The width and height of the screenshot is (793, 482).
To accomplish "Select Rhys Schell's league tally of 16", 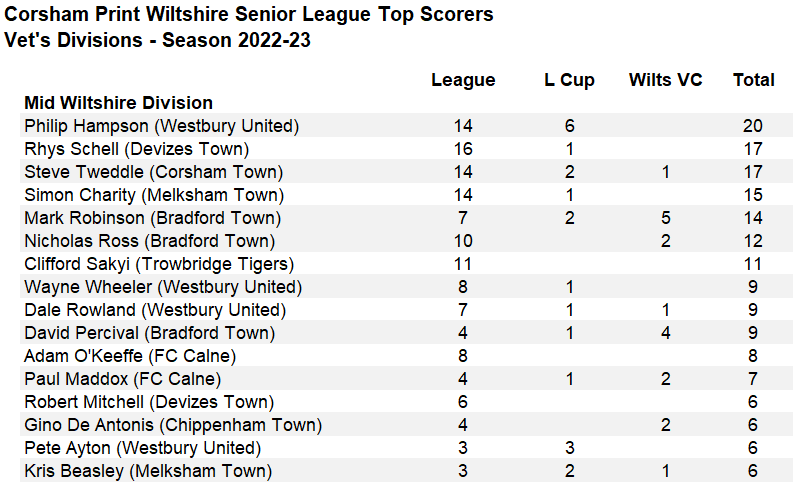I will (x=463, y=149).
